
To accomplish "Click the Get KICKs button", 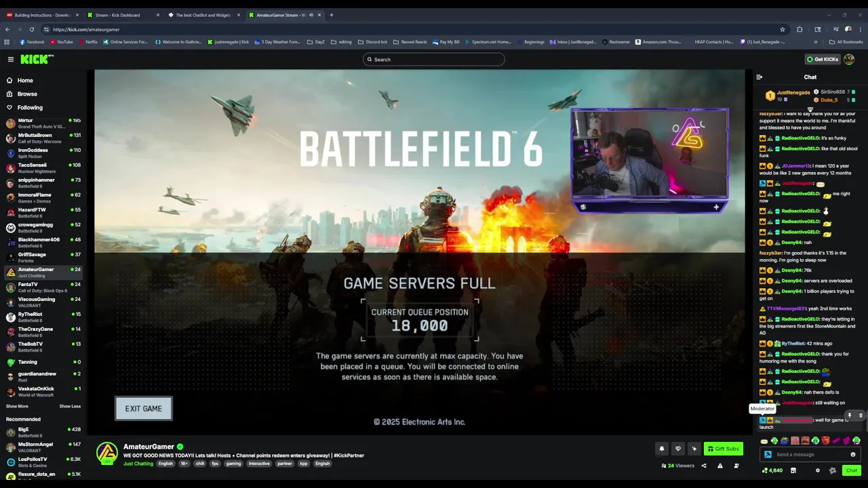I will (x=822, y=60).
